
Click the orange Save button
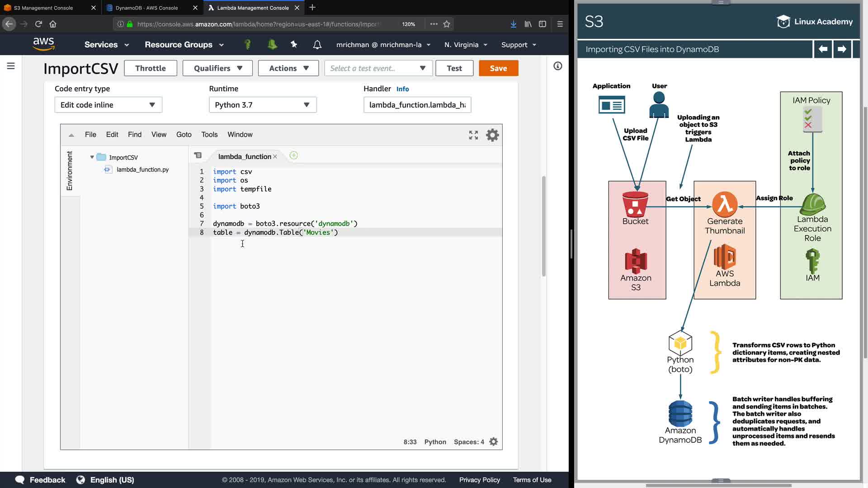[498, 68]
